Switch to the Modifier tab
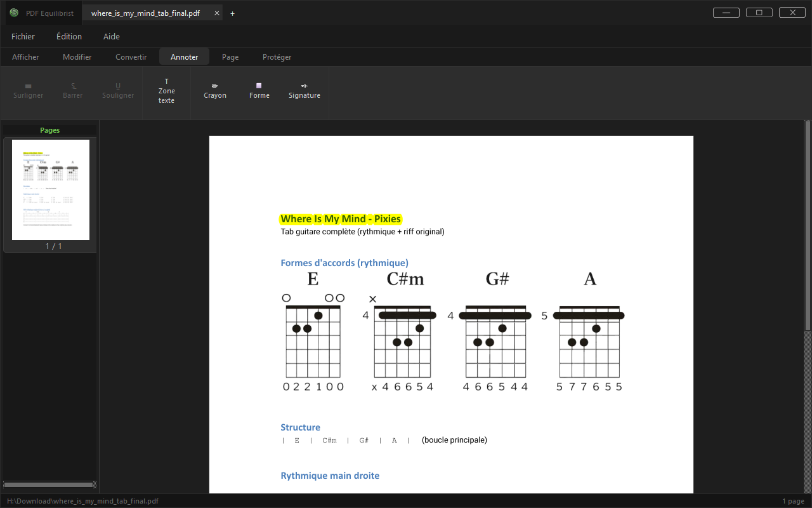 77,57
